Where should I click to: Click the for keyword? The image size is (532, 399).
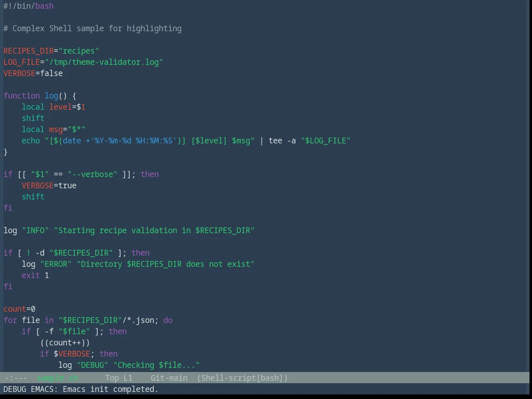point(10,320)
